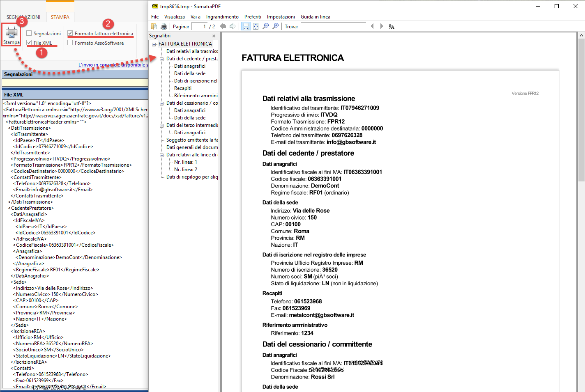Open the Visualizza menu

coord(175,17)
